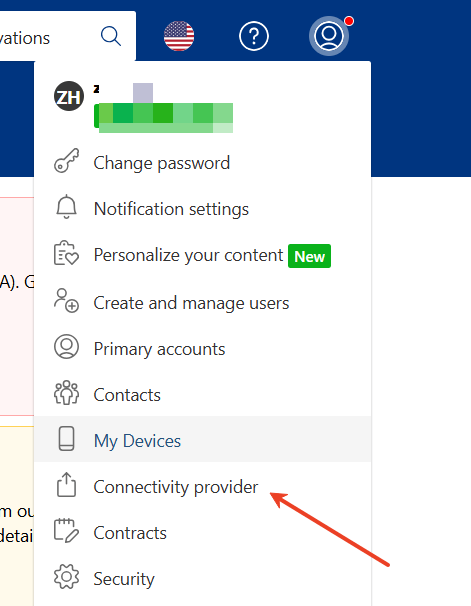The image size is (471, 606).
Task: Click the add-user icon for managing users
Action: (x=66, y=300)
